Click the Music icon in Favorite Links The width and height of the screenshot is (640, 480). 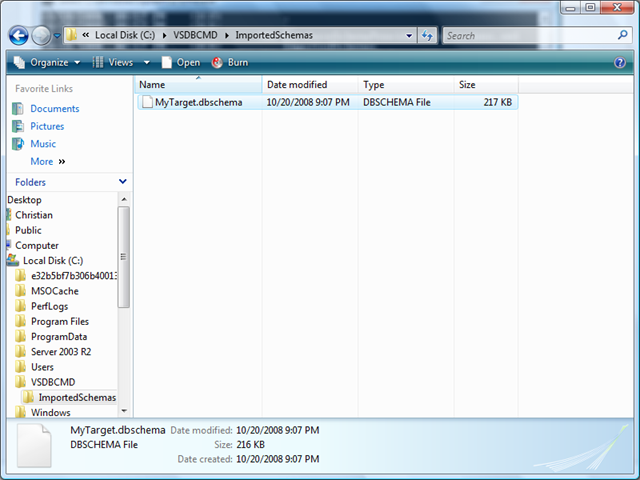click(18, 144)
